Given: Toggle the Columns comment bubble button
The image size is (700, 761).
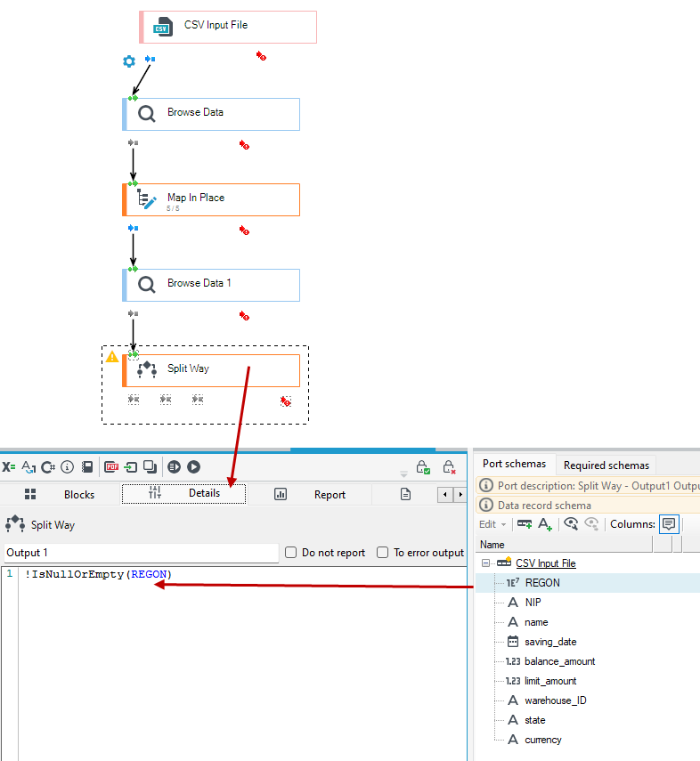Looking at the screenshot, I should [x=669, y=524].
